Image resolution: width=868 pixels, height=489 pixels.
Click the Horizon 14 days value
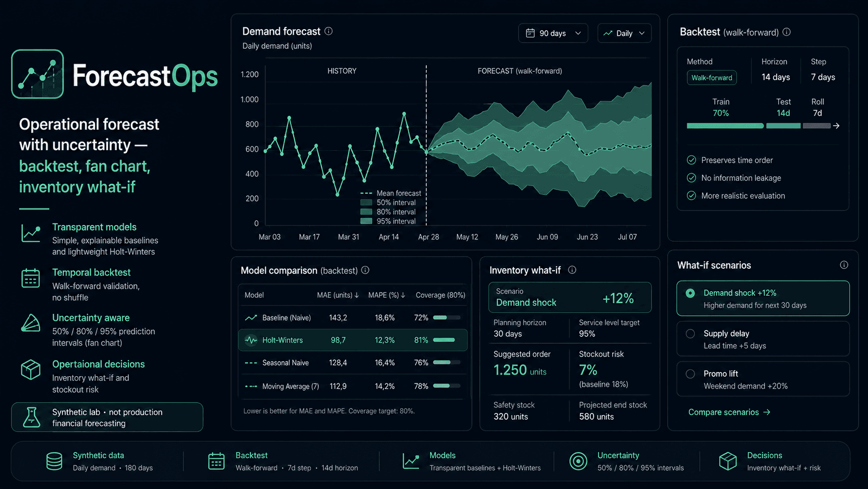[776, 77]
